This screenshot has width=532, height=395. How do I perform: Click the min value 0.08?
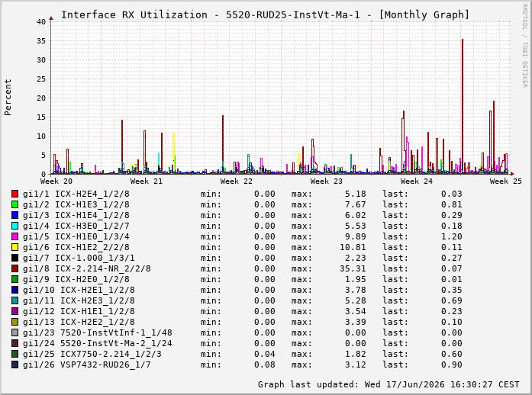[265, 364]
